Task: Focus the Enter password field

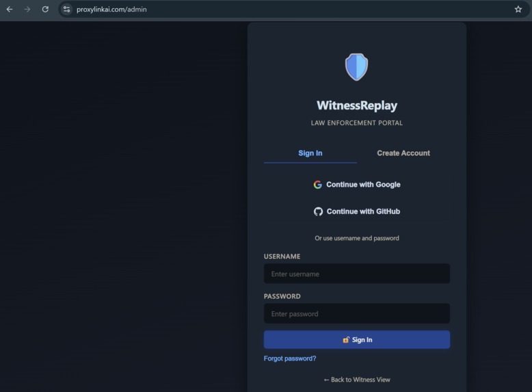Action: coord(357,313)
